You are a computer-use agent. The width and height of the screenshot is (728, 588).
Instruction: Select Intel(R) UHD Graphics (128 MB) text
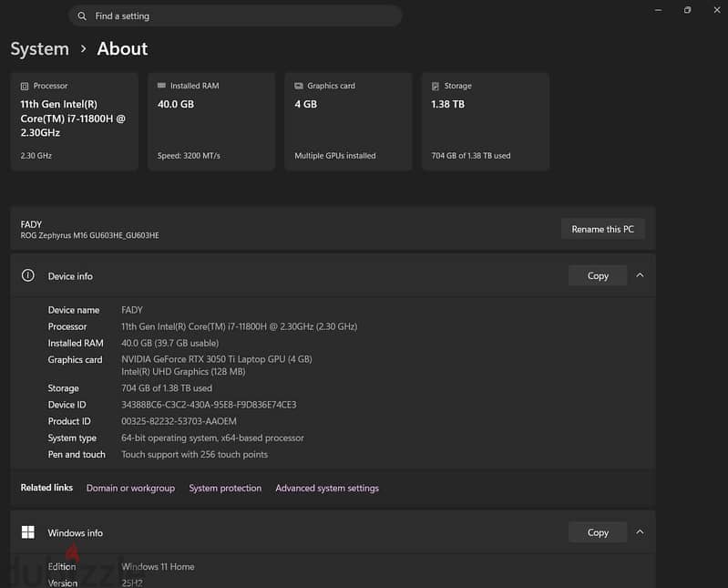(183, 372)
